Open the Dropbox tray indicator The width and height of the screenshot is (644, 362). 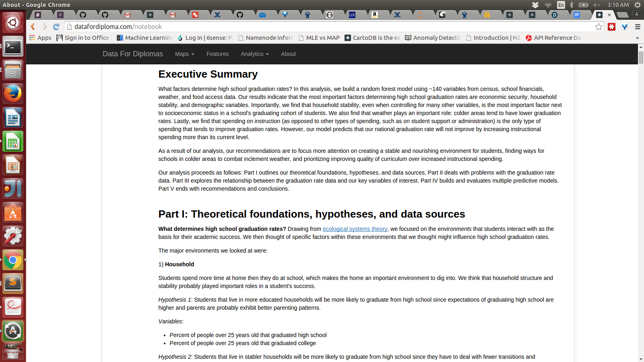pyautogui.click(x=535, y=5)
